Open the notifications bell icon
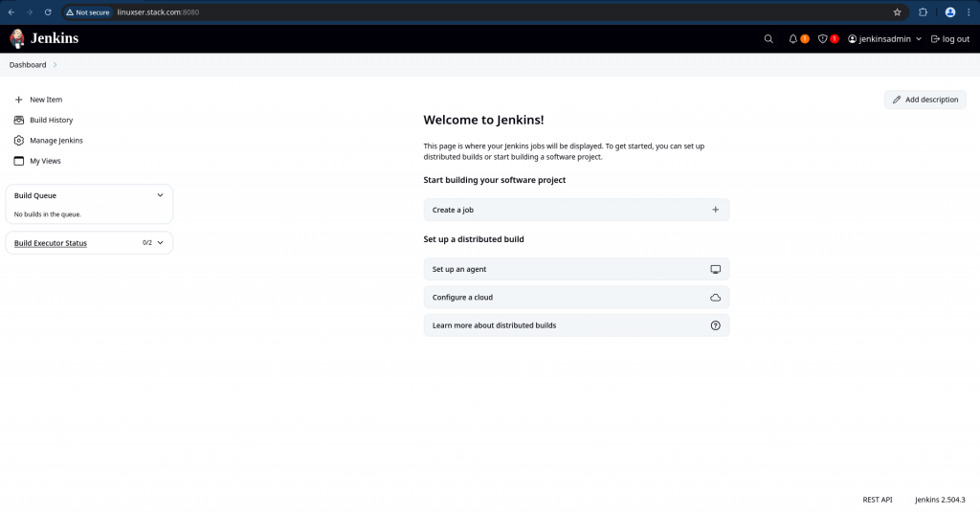 (792, 39)
